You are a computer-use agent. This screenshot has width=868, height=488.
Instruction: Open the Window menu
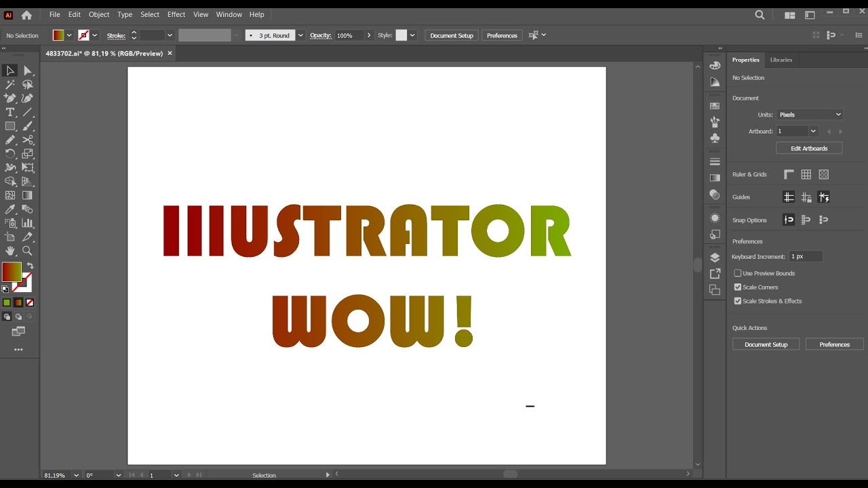coord(229,14)
